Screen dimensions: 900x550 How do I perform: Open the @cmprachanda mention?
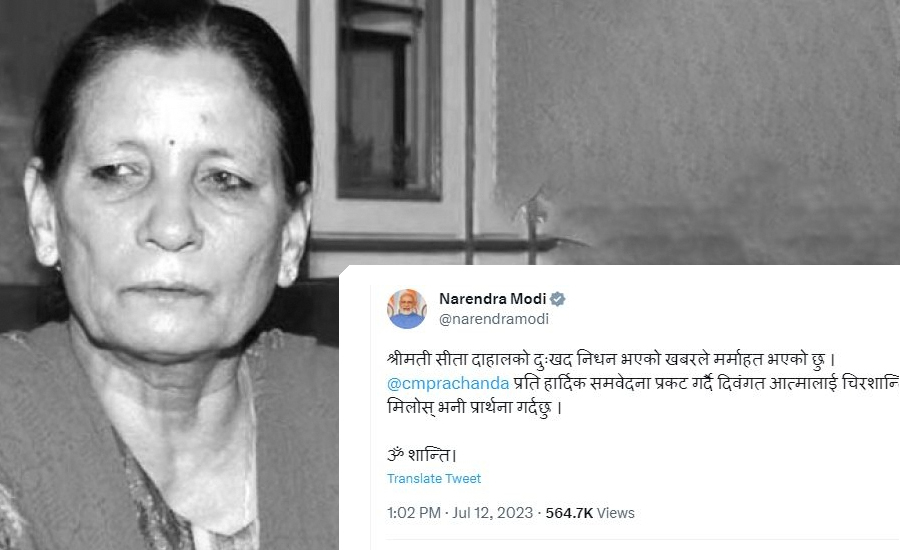(x=448, y=383)
